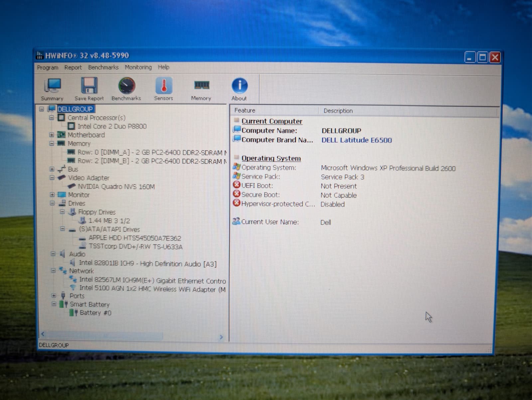The image size is (532, 400).
Task: Select the 1.44 MB 3 1/2 floppy item
Action: 109,221
